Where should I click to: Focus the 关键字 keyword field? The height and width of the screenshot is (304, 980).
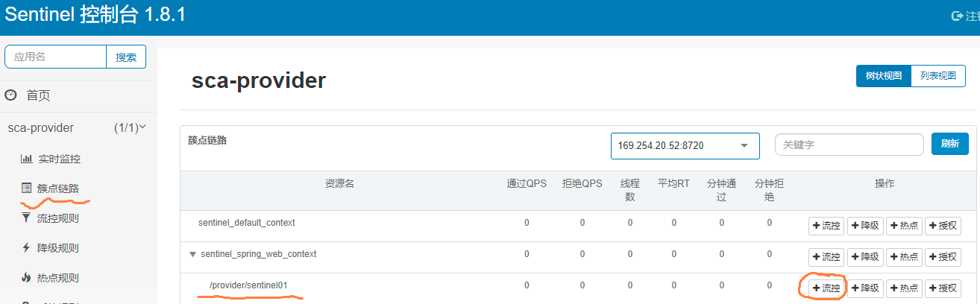tap(849, 145)
